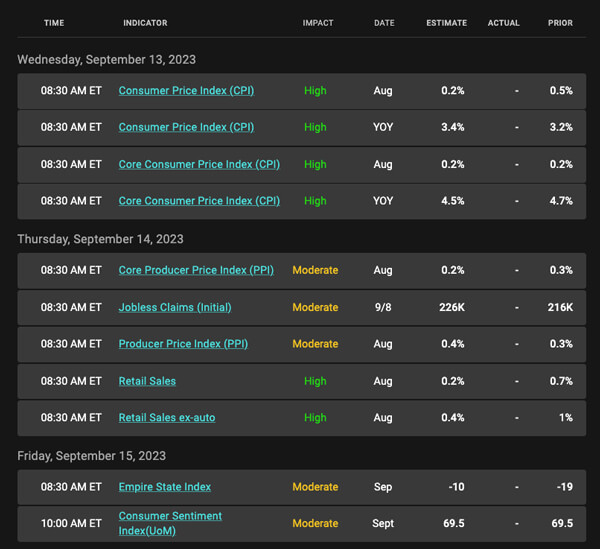
Task: Open the Jobless Claims (Initial) link
Action: (x=175, y=307)
